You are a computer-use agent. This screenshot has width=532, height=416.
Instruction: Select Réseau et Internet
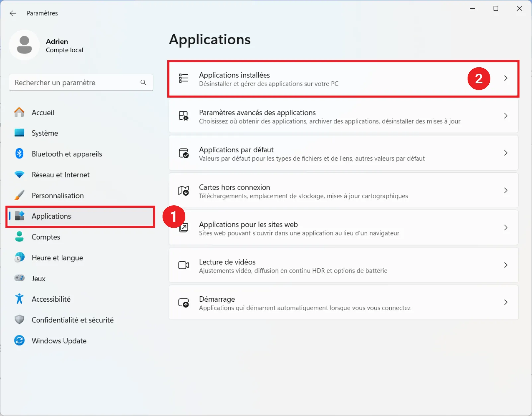(80, 175)
